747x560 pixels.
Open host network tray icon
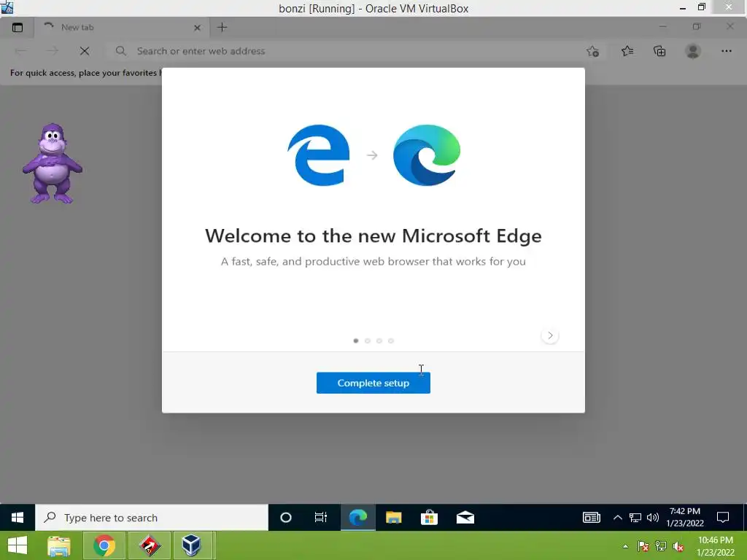click(x=661, y=547)
